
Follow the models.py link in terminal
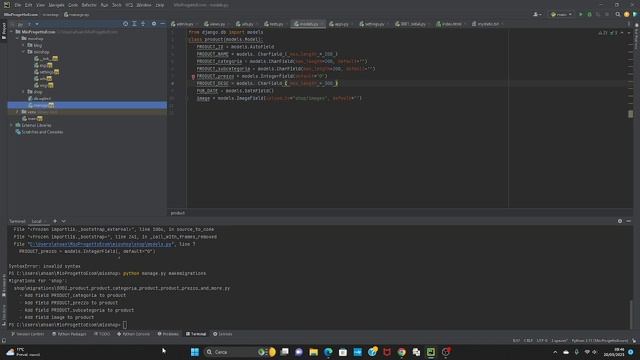click(100, 244)
